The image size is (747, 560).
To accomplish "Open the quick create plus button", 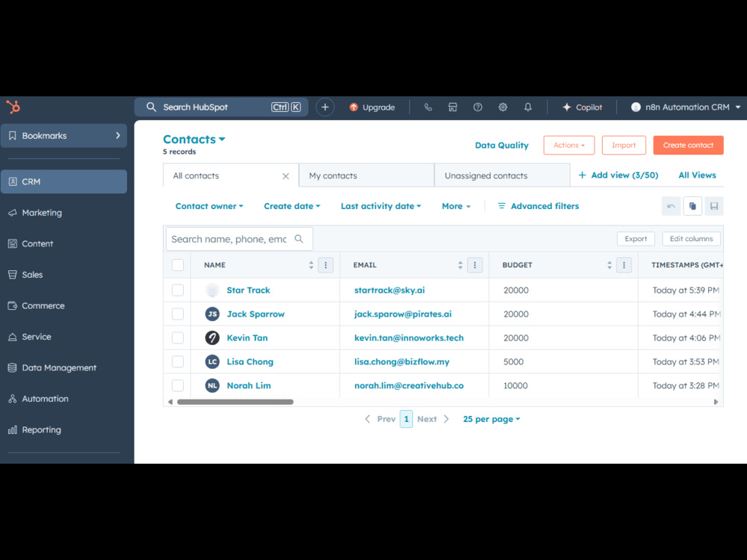I will point(325,107).
